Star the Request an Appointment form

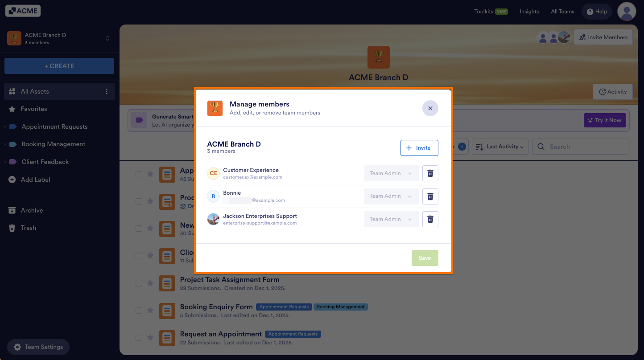150,338
